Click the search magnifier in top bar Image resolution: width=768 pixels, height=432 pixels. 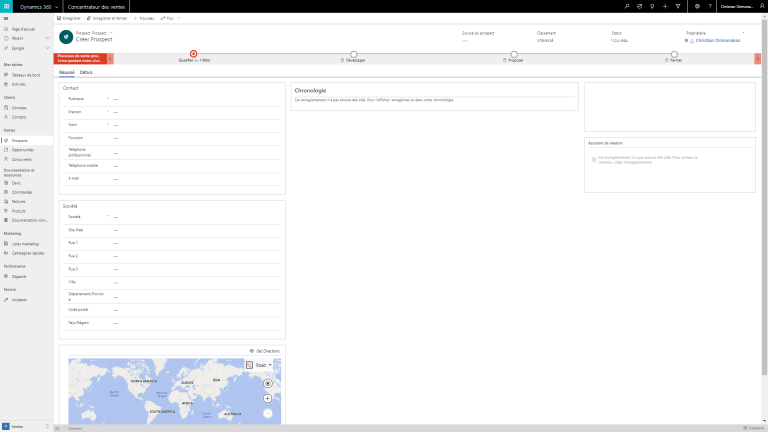click(x=626, y=6)
